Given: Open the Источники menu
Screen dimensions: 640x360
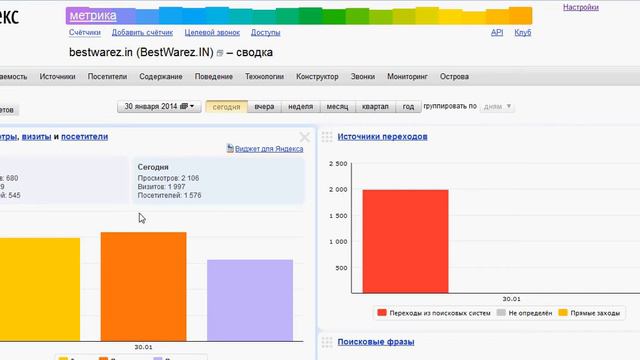Looking at the screenshot, I should (x=57, y=76).
